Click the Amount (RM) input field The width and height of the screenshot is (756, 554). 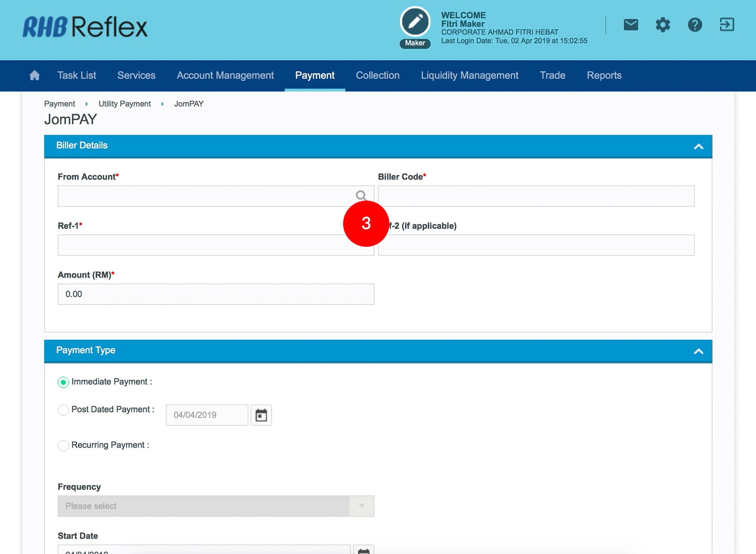(x=215, y=294)
